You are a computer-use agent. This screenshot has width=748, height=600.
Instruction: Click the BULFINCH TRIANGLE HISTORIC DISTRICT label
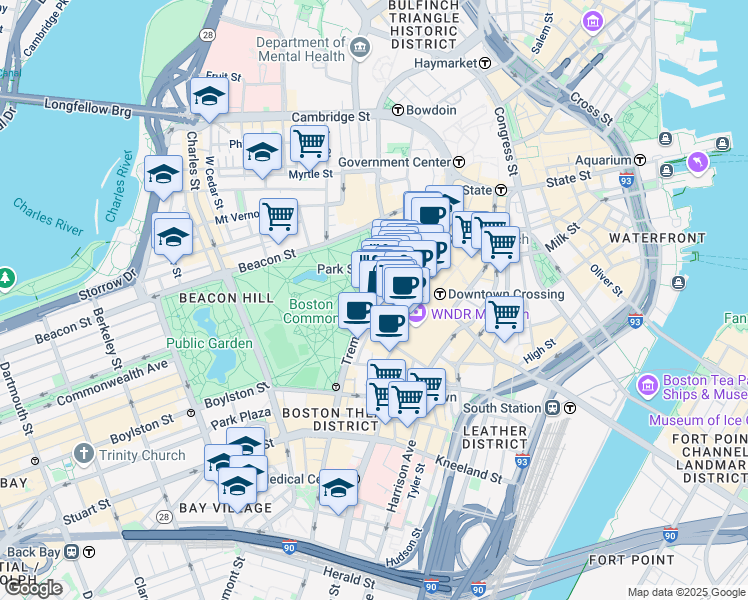pos(424,25)
